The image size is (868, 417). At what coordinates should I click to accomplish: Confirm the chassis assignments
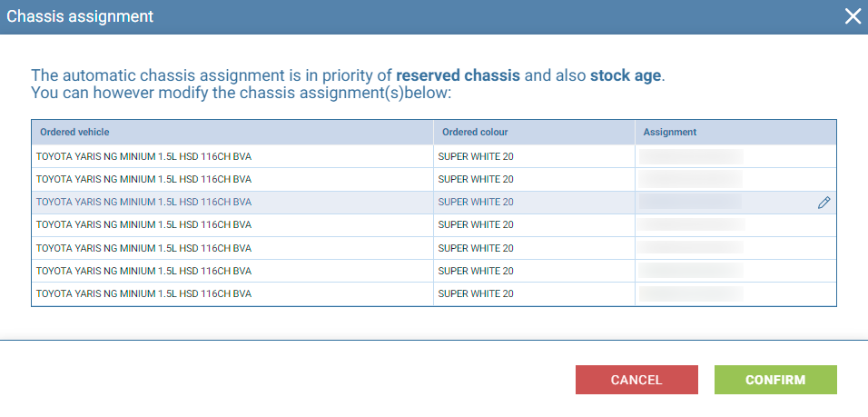775,380
